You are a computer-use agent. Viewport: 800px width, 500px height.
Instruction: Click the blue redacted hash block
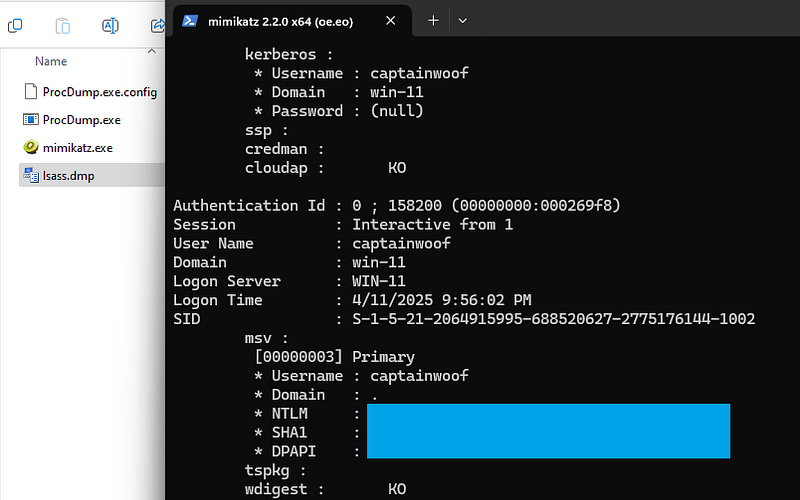(x=548, y=431)
